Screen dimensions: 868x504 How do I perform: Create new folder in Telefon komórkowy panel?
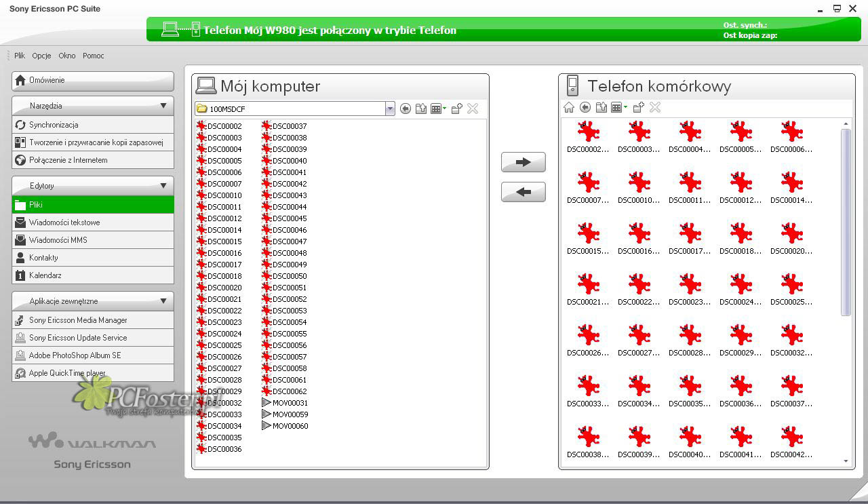point(638,107)
